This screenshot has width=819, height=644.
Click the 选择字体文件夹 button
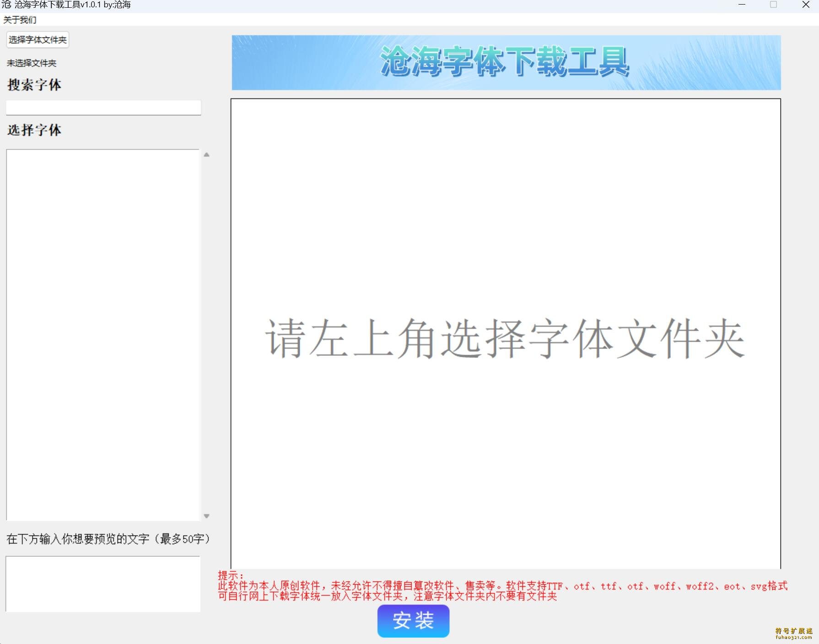(x=38, y=40)
